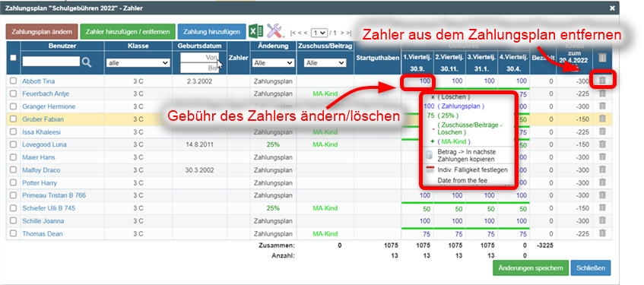Open the Klasse 'alle' dropdown
Image resolution: width=644 pixels, height=285 pixels.
click(138, 63)
